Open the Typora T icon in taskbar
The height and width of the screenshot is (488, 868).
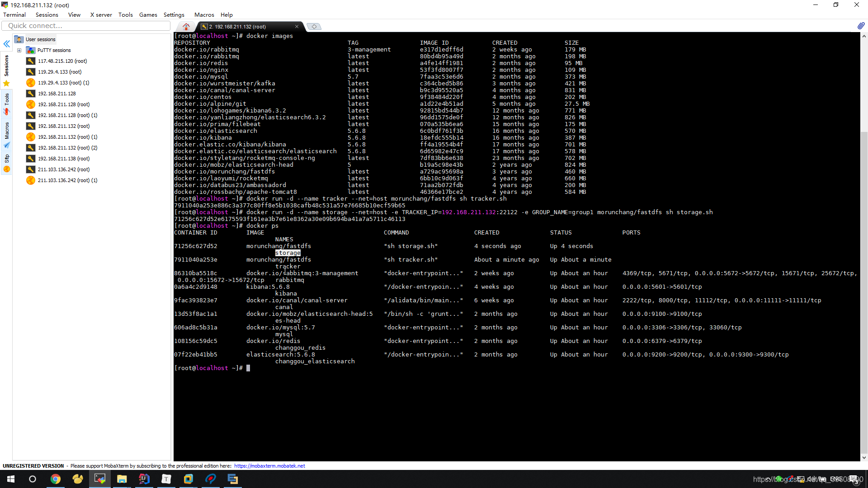[166, 479]
